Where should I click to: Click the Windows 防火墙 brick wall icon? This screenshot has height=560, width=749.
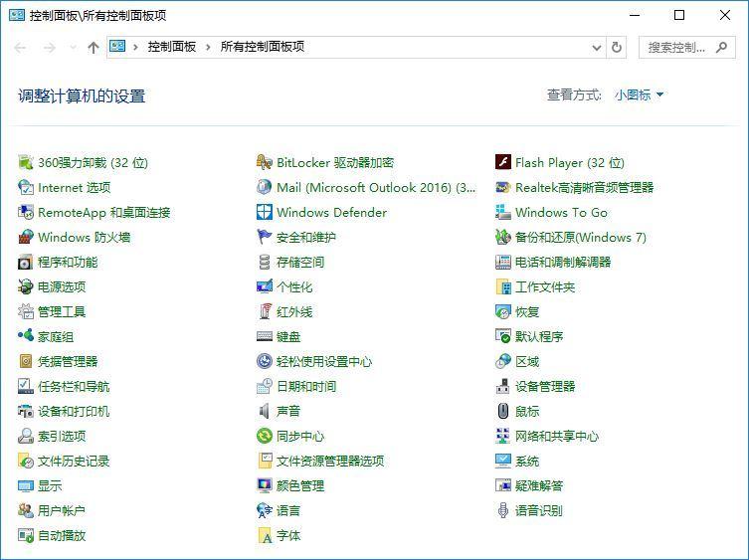click(x=25, y=237)
